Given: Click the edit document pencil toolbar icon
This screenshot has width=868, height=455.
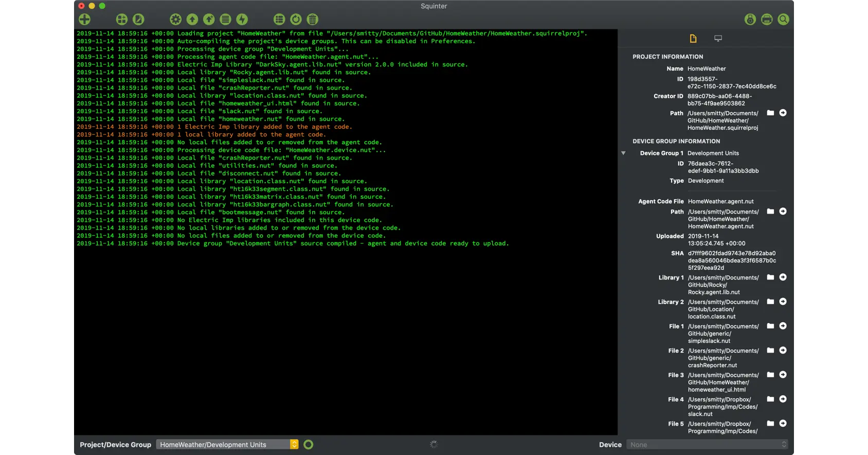Looking at the screenshot, I should (138, 20).
